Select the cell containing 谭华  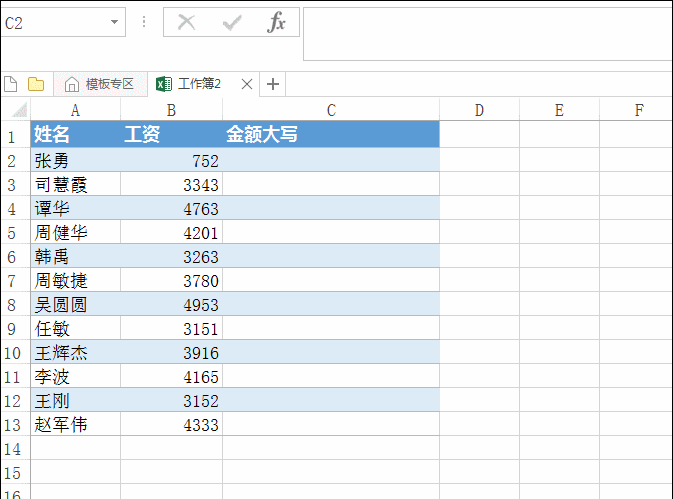click(76, 208)
